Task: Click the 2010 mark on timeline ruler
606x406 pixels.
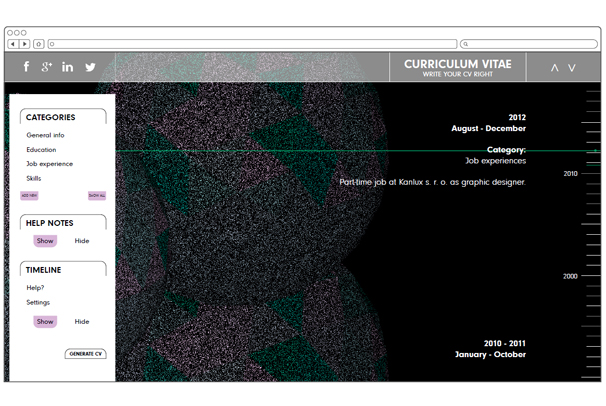Action: click(x=571, y=174)
